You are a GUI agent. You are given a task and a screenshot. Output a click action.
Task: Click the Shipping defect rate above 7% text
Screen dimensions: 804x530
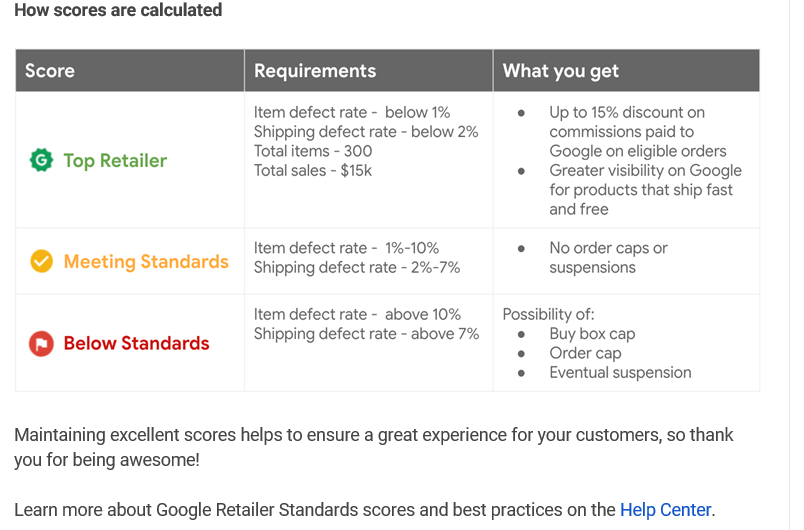click(x=366, y=334)
